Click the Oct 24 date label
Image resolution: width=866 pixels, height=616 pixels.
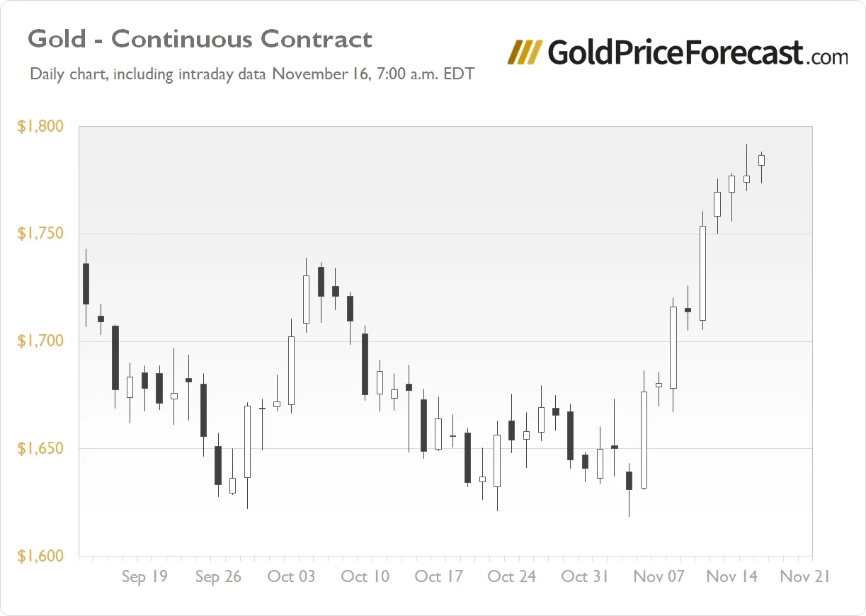tap(512, 577)
